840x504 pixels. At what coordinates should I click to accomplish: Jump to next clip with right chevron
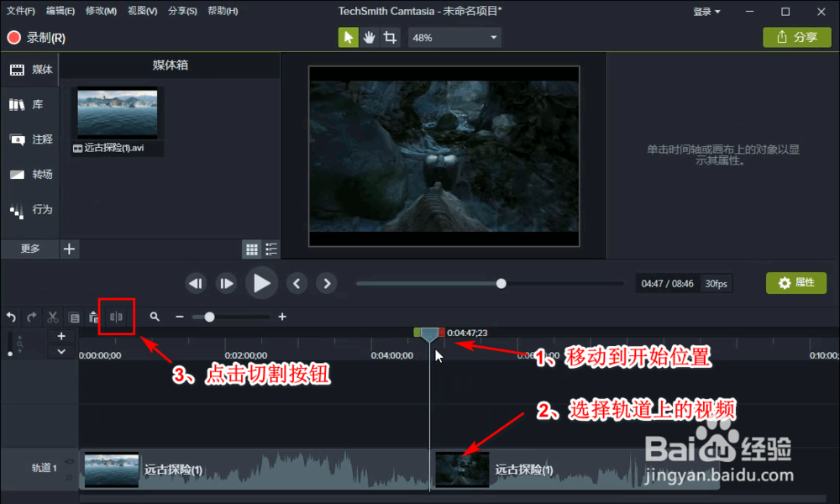click(327, 283)
